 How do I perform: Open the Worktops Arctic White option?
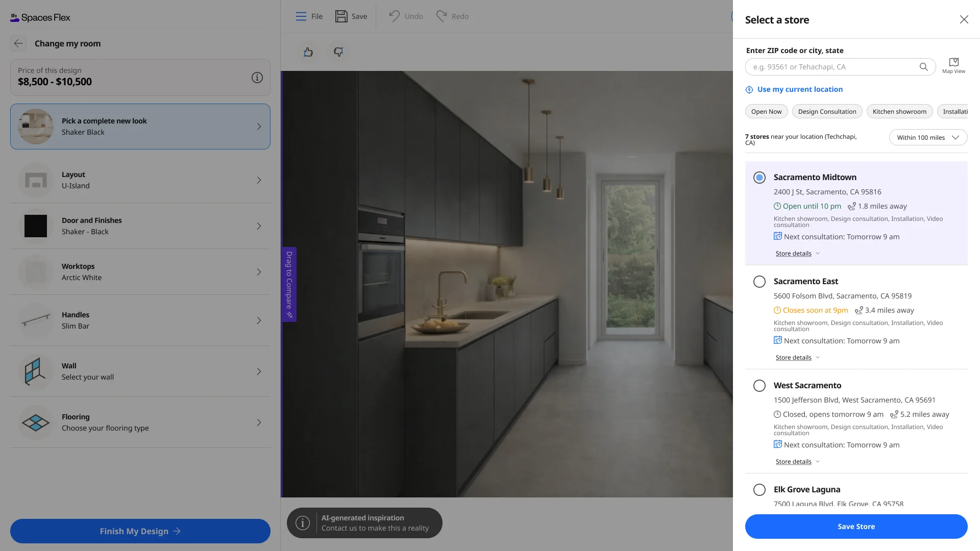pos(140,272)
